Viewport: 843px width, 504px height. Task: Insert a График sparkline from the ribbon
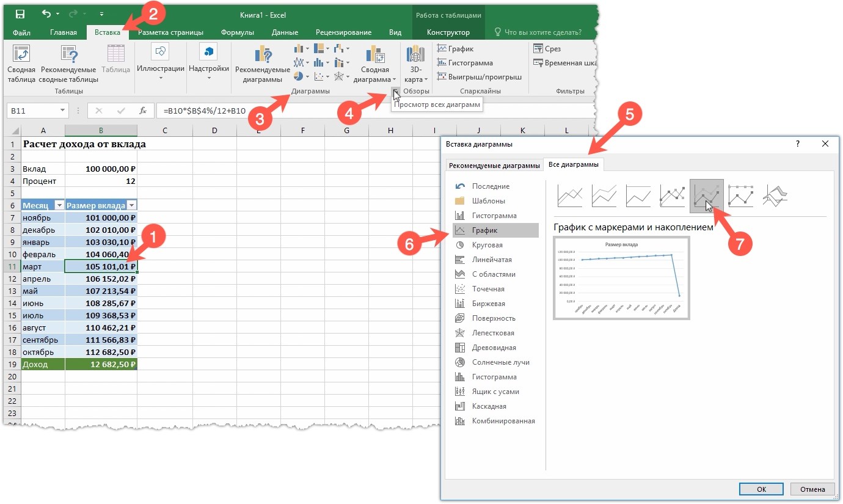(455, 49)
